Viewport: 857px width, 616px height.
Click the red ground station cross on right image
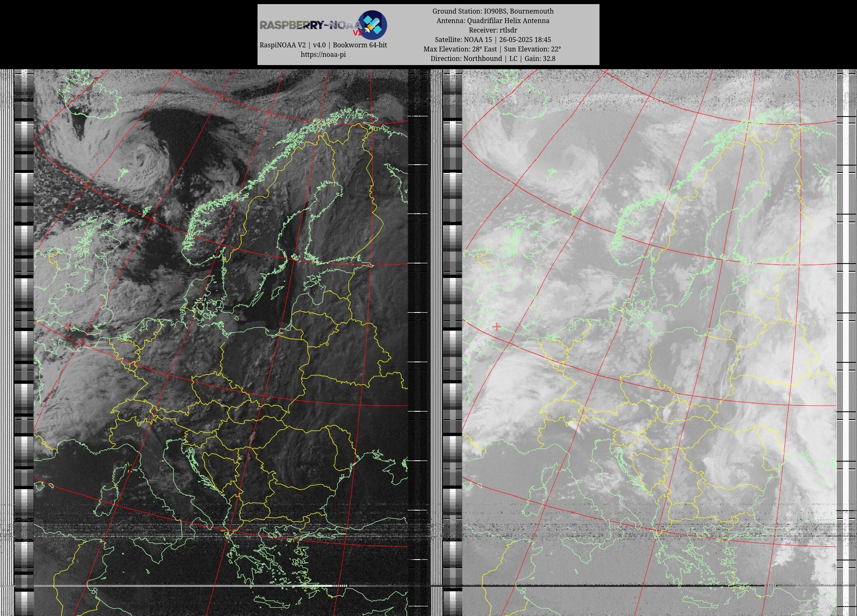[497, 327]
